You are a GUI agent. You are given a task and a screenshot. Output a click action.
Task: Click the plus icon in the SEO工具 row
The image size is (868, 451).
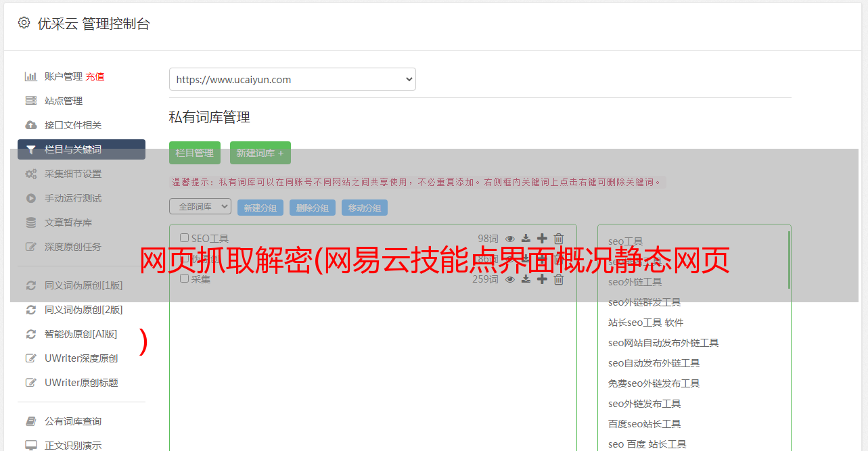[542, 239]
